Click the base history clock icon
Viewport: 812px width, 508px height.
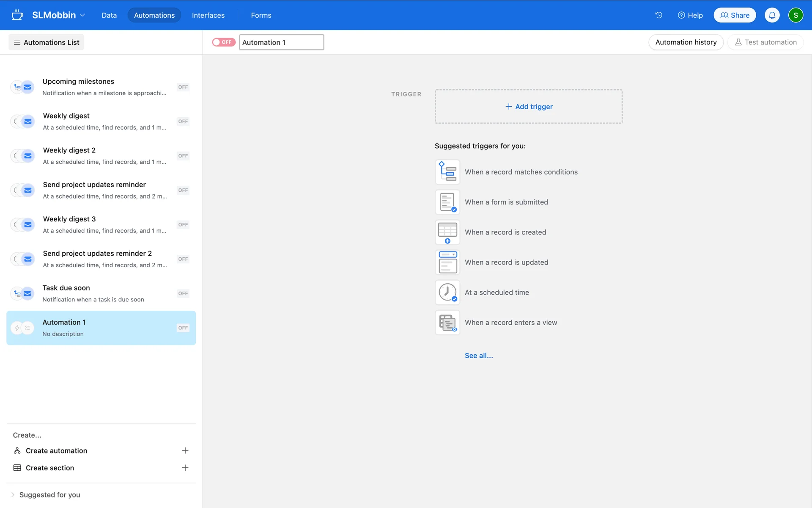658,15
